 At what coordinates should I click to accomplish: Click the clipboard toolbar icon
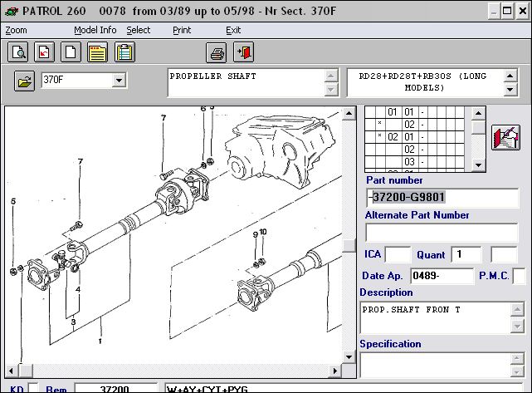tap(124, 52)
